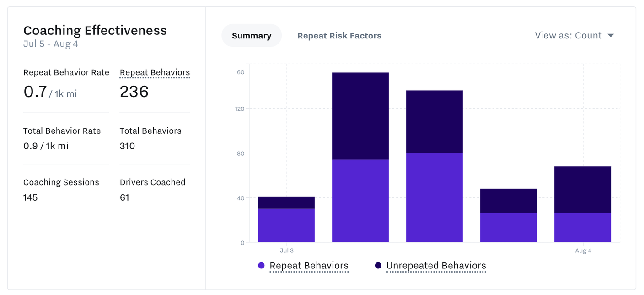This screenshot has height=295, width=644.
Task: Click the Jul 3 bar in the chart
Action: pyautogui.click(x=287, y=220)
